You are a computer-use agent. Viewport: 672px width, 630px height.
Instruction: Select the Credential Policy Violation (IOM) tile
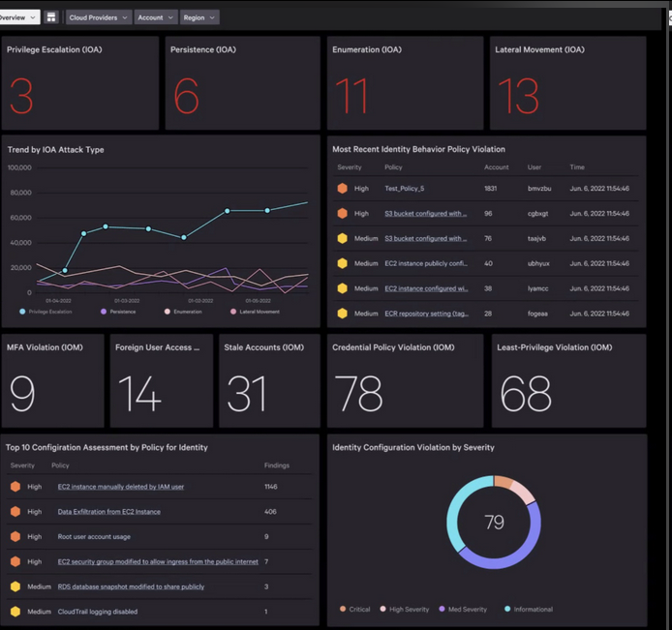[405, 381]
